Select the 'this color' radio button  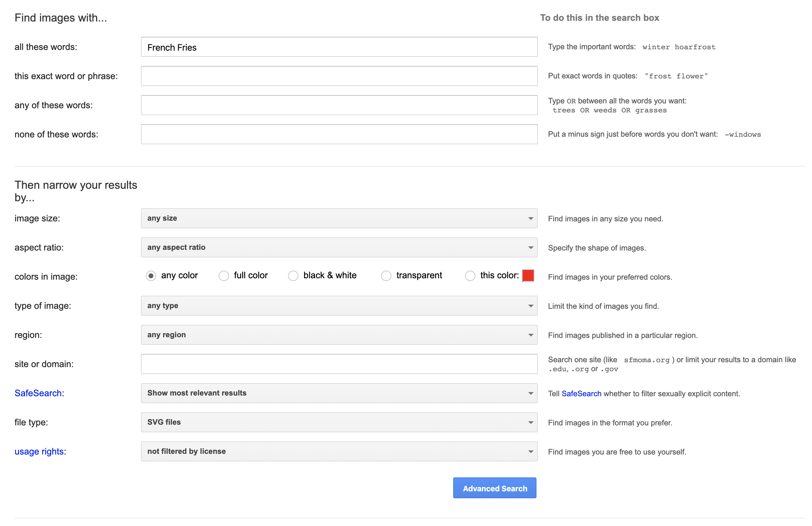click(470, 276)
